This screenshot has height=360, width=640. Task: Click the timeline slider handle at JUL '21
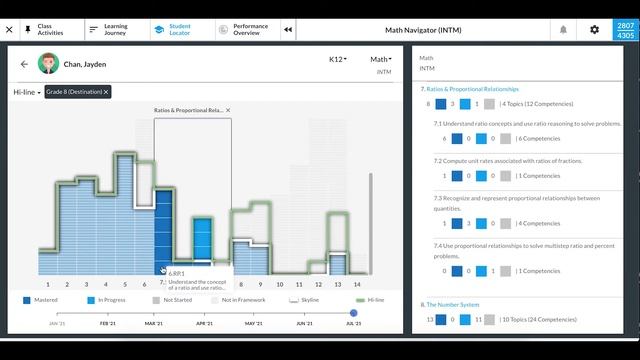353,313
